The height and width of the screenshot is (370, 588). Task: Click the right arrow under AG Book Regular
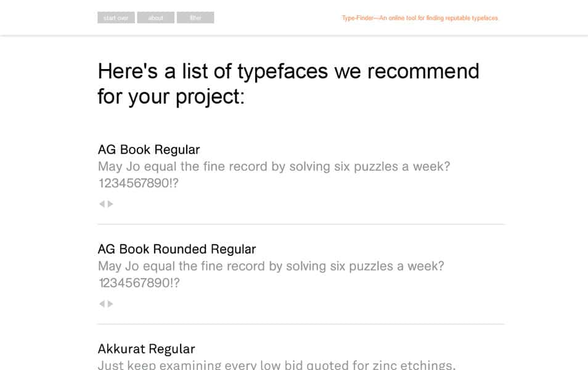[110, 203]
